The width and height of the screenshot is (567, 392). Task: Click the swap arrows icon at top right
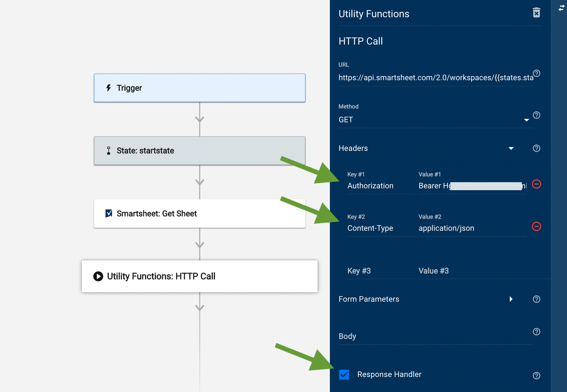point(561,8)
